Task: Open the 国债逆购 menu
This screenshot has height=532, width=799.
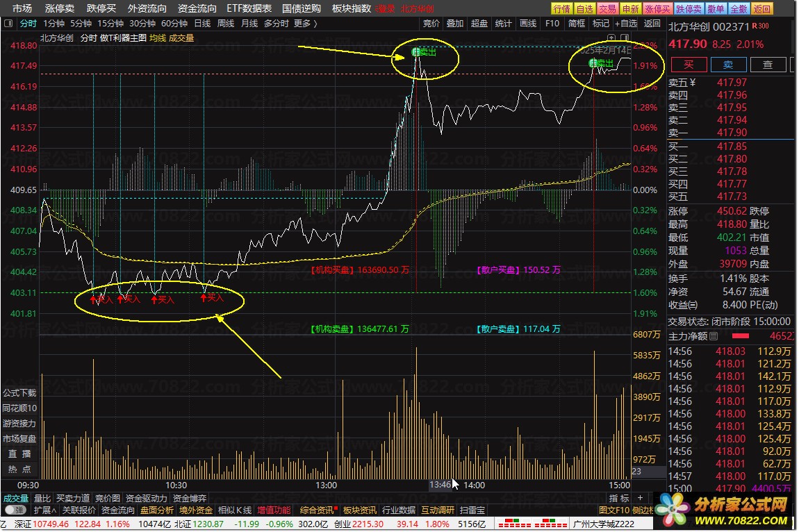Action: pos(302,8)
